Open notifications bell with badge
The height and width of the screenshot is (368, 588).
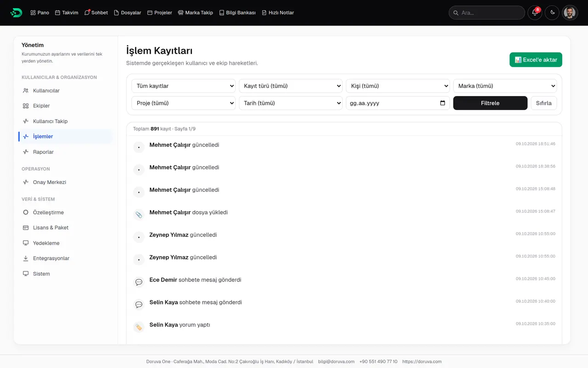(535, 12)
